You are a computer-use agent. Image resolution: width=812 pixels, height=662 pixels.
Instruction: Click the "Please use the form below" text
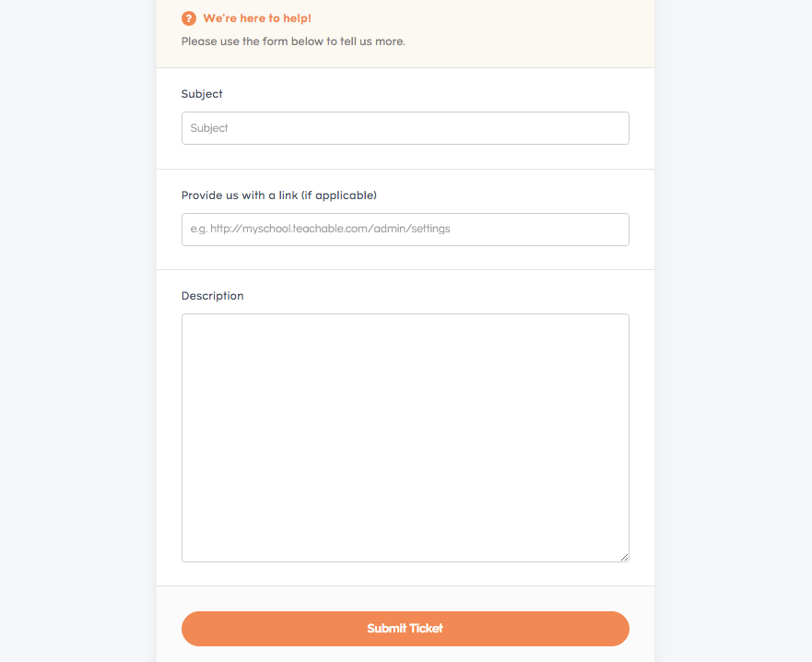click(x=293, y=41)
